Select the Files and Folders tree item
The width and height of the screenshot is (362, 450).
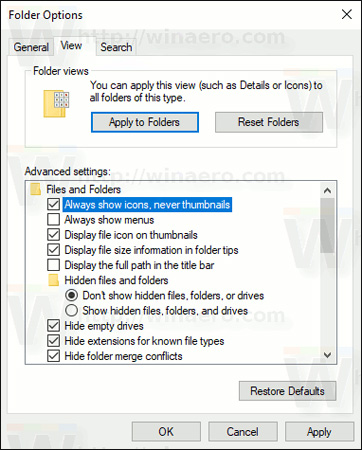[83, 189]
